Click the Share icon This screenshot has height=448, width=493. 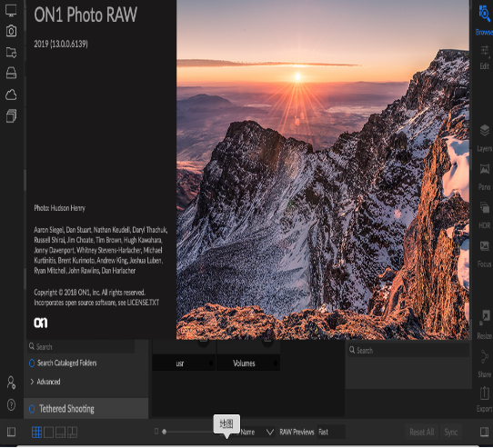pyautogui.click(x=485, y=363)
